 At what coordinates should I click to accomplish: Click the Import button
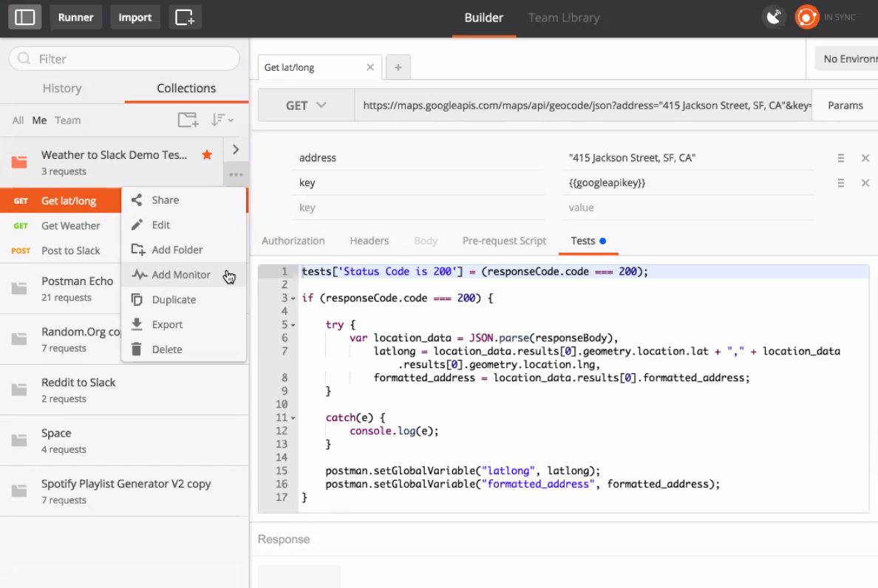tap(135, 17)
